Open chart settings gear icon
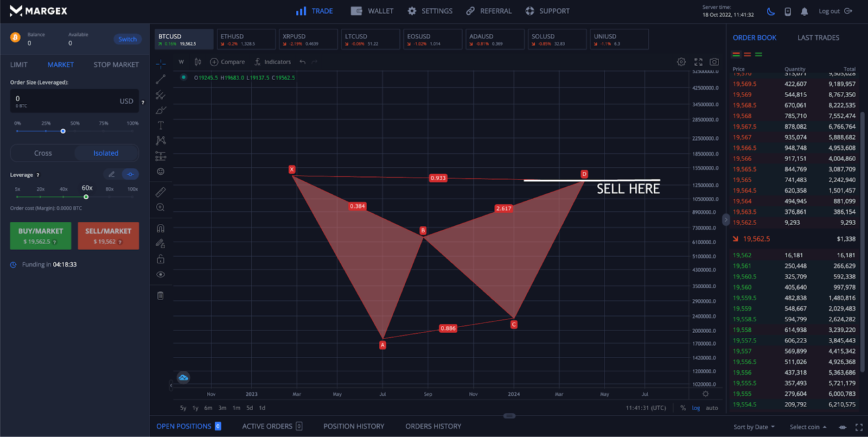 tap(681, 62)
